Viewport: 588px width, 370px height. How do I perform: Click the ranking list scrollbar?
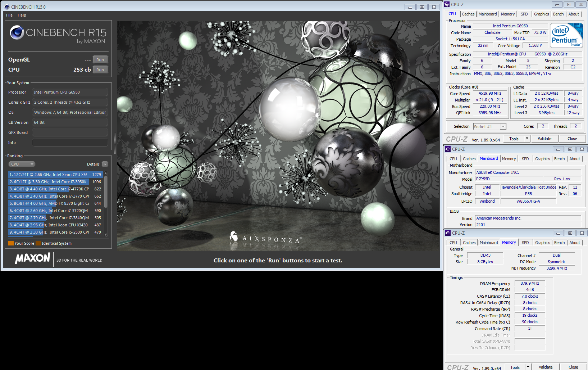click(106, 204)
